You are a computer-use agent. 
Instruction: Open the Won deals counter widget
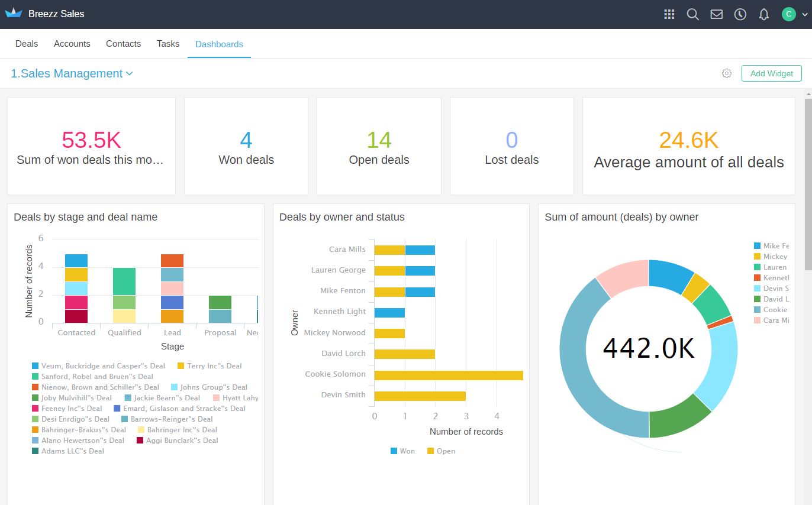246,146
